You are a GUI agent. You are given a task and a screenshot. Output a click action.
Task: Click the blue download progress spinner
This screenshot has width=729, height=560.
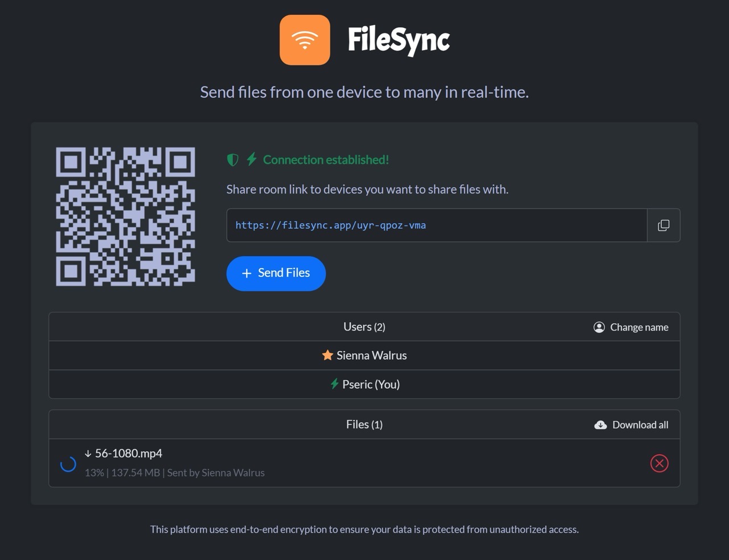pos(68,464)
